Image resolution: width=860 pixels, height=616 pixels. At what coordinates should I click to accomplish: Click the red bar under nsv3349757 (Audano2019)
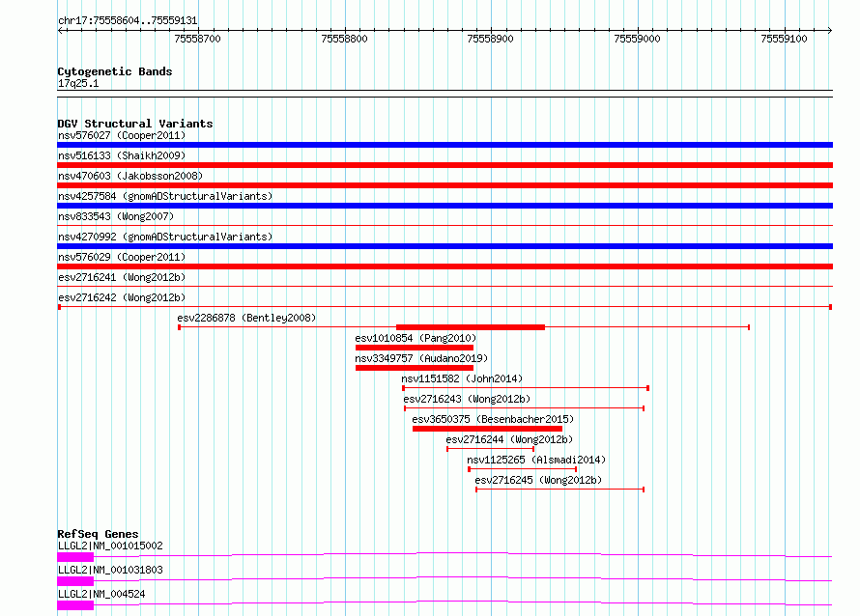pos(415,368)
